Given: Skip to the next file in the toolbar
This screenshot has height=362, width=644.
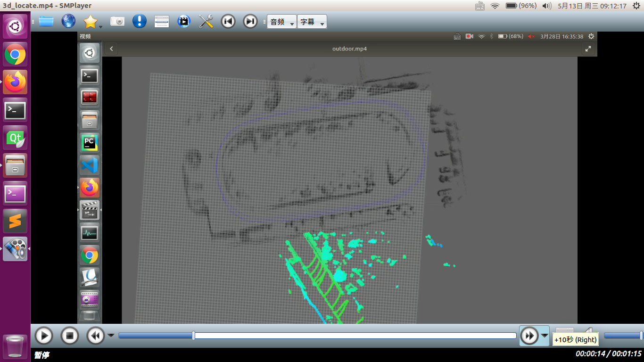Looking at the screenshot, I should point(250,21).
